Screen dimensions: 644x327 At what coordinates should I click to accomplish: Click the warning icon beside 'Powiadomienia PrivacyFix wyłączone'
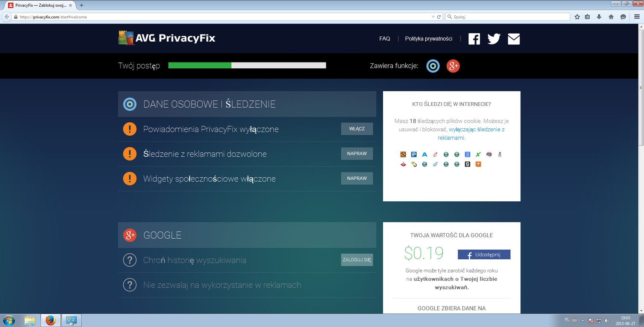130,129
